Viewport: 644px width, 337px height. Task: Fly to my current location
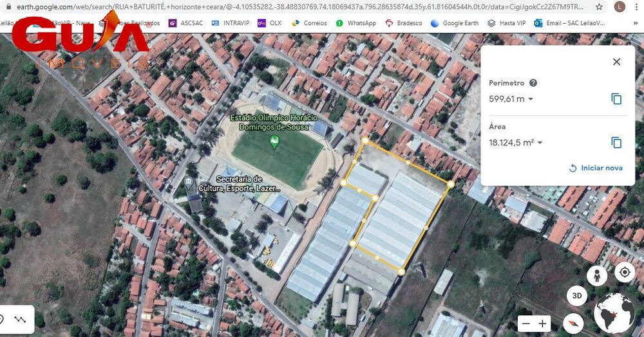[x=625, y=272]
